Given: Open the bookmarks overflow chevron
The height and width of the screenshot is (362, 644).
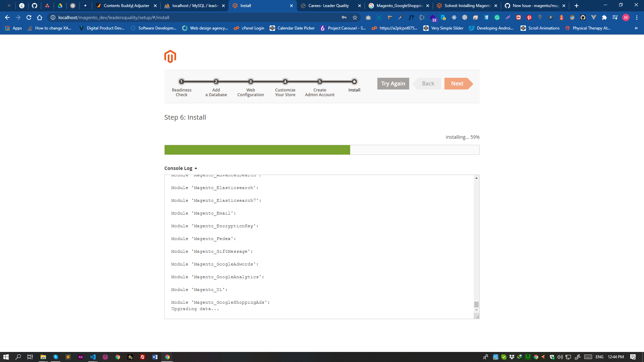Looking at the screenshot, I should point(636,28).
